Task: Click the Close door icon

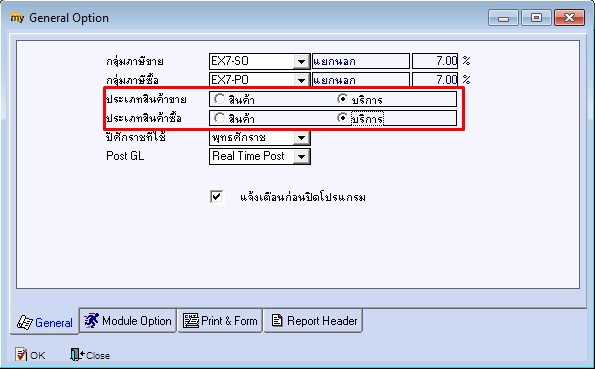Action: coord(77,355)
